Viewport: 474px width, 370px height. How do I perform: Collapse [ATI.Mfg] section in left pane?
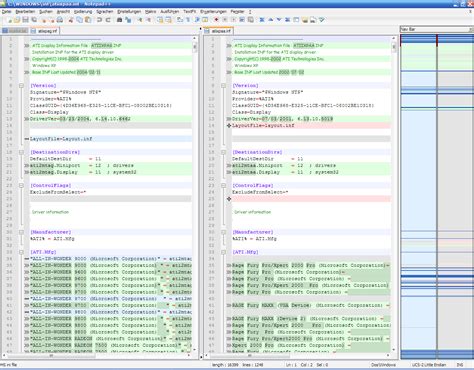(x=21, y=252)
